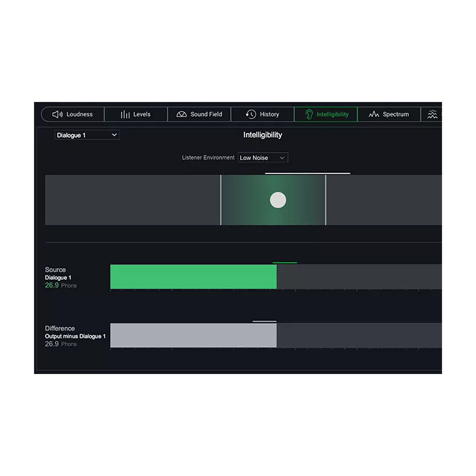
Task: Click the green Source Dialogue 1 meter bar
Action: pyautogui.click(x=193, y=277)
